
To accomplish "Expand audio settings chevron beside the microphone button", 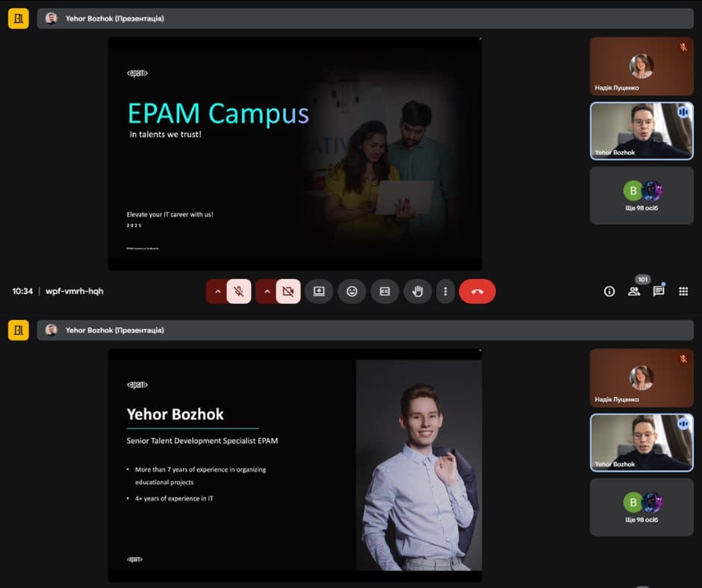I will (x=217, y=291).
